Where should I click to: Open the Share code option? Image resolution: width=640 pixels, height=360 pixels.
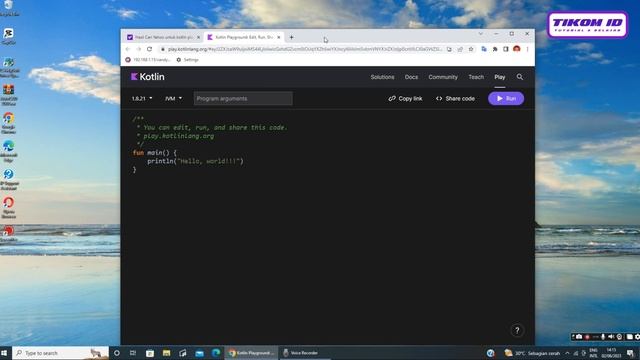click(x=455, y=98)
